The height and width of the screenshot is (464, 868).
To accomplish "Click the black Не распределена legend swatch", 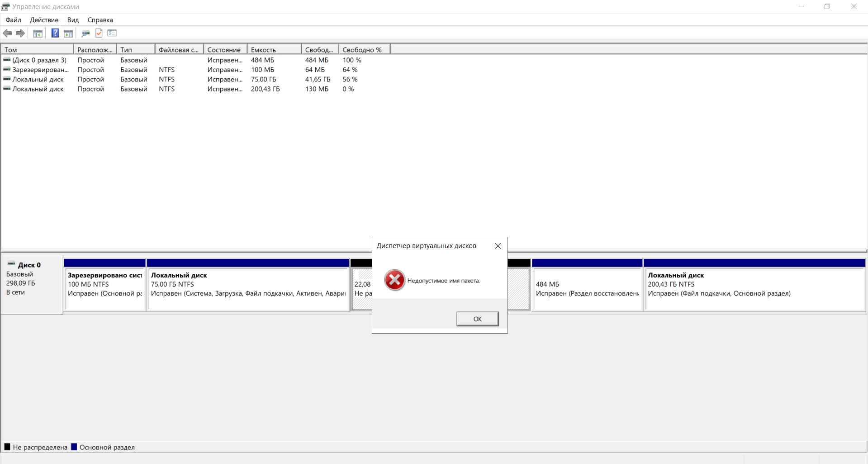I will pyautogui.click(x=7, y=447).
